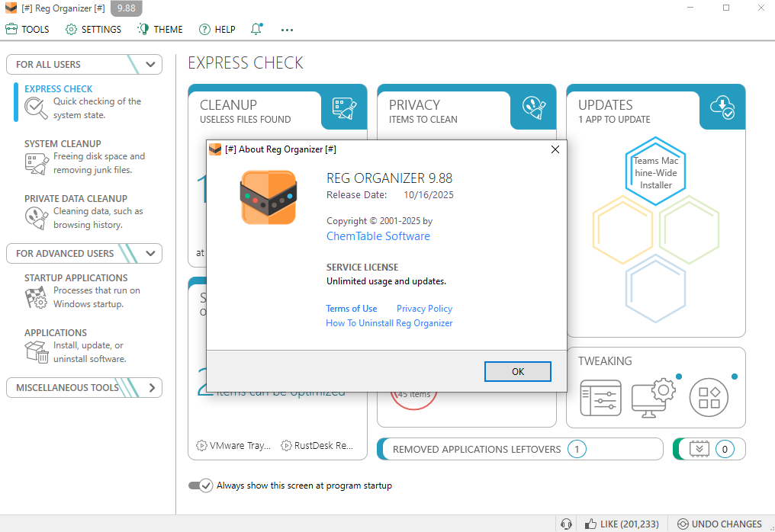Click the 0 count badge
The width and height of the screenshot is (775, 532).
pyautogui.click(x=725, y=449)
